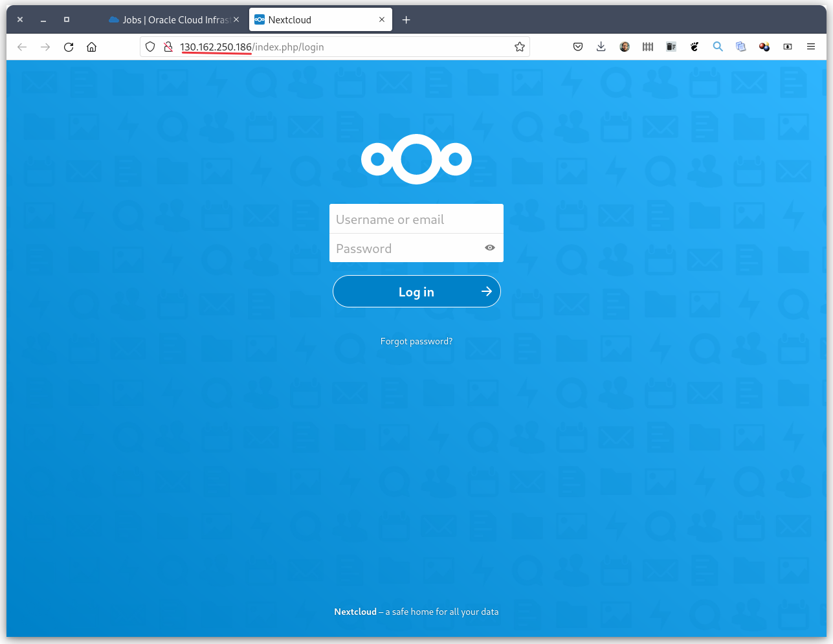
Task: Go forward to the next page
Action: click(x=45, y=47)
